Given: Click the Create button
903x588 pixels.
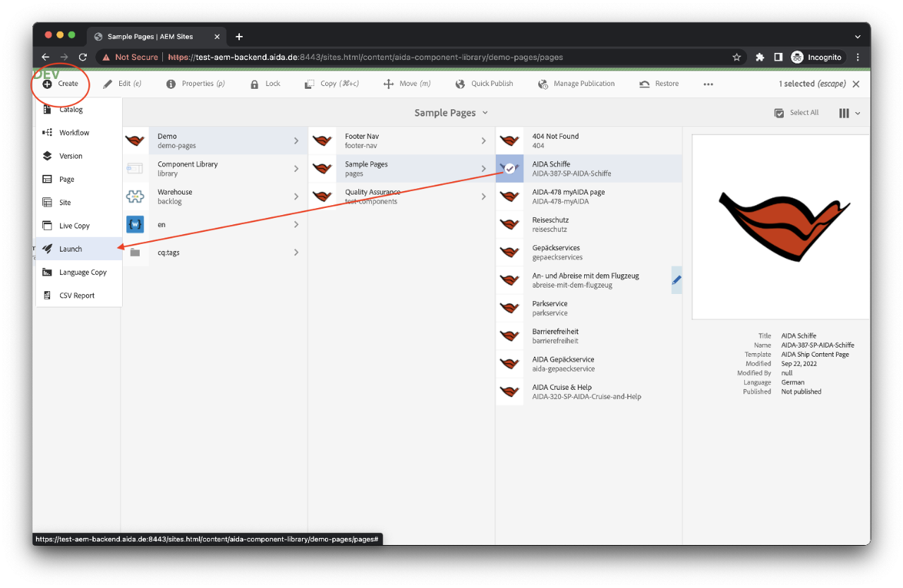Looking at the screenshot, I should click(x=61, y=84).
